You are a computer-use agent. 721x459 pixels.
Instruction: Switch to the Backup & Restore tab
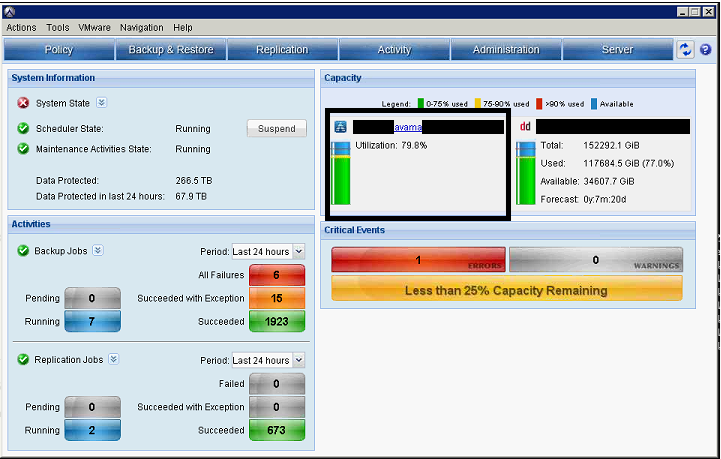[x=171, y=50]
